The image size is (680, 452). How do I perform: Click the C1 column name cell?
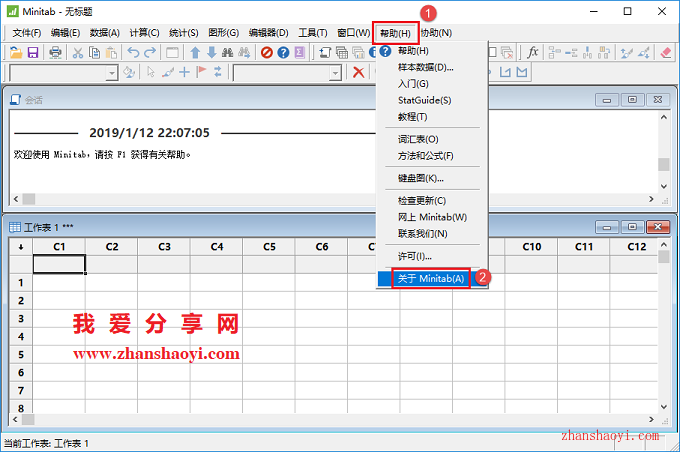pos(59,264)
